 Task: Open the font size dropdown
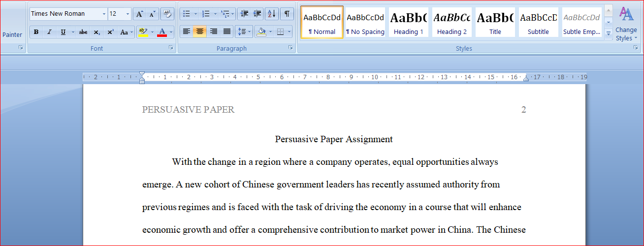point(128,14)
